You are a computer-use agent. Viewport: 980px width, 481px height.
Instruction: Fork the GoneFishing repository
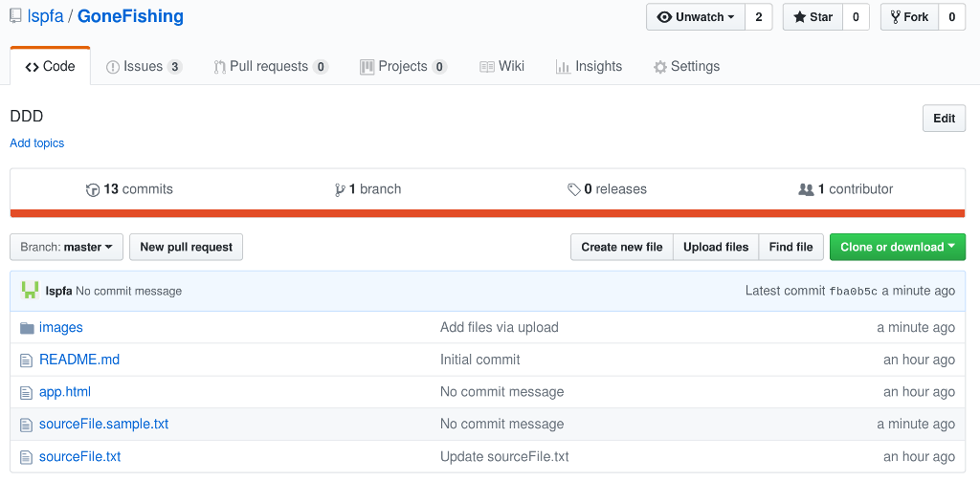tap(909, 17)
